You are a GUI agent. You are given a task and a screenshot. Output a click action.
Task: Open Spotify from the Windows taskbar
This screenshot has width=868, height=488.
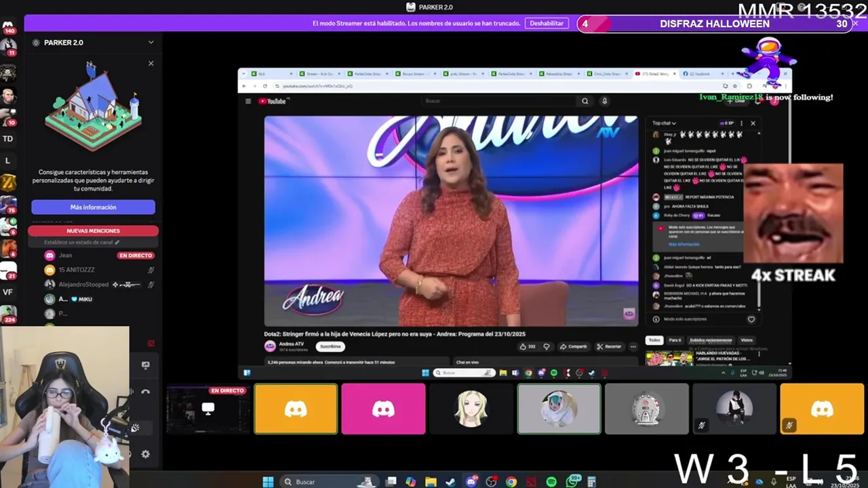click(551, 482)
